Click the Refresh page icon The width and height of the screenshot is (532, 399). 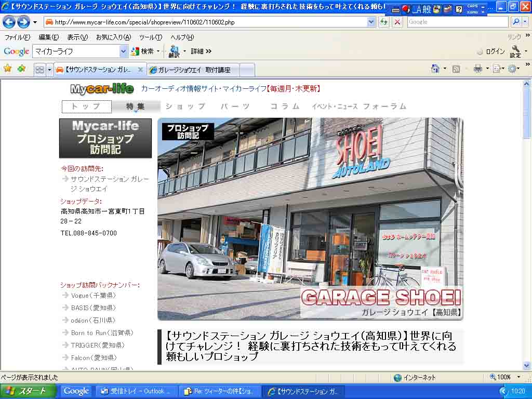(384, 22)
